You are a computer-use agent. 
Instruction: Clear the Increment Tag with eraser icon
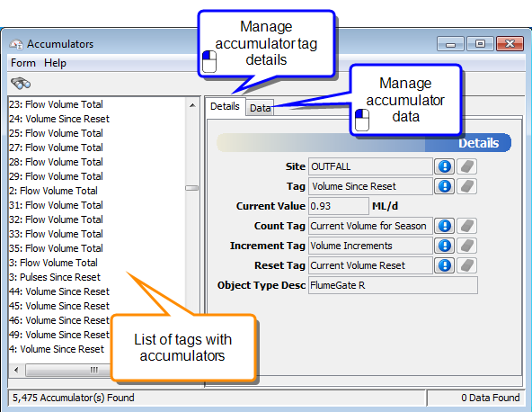point(467,246)
